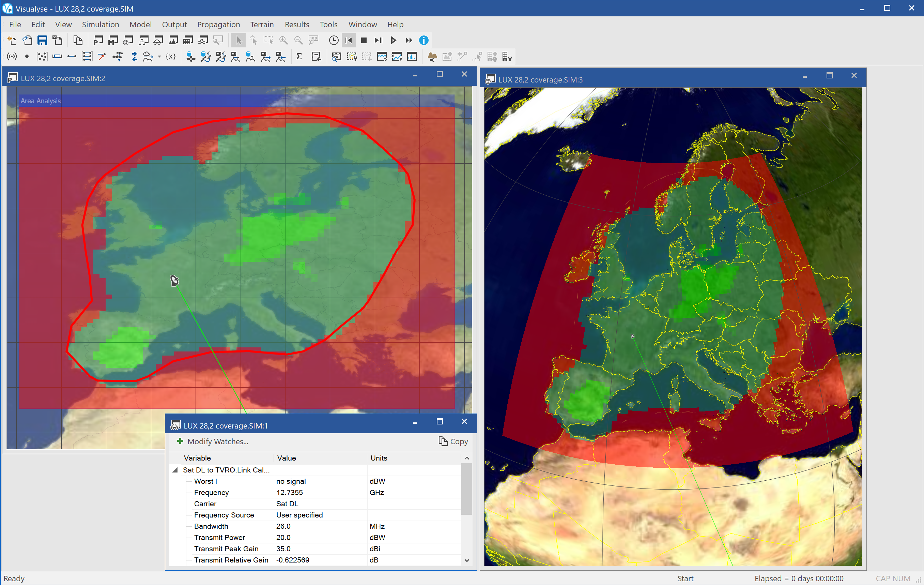Viewport: 924px width, 585px height.
Task: Open simulation time settings (clock icon)
Action: click(334, 40)
